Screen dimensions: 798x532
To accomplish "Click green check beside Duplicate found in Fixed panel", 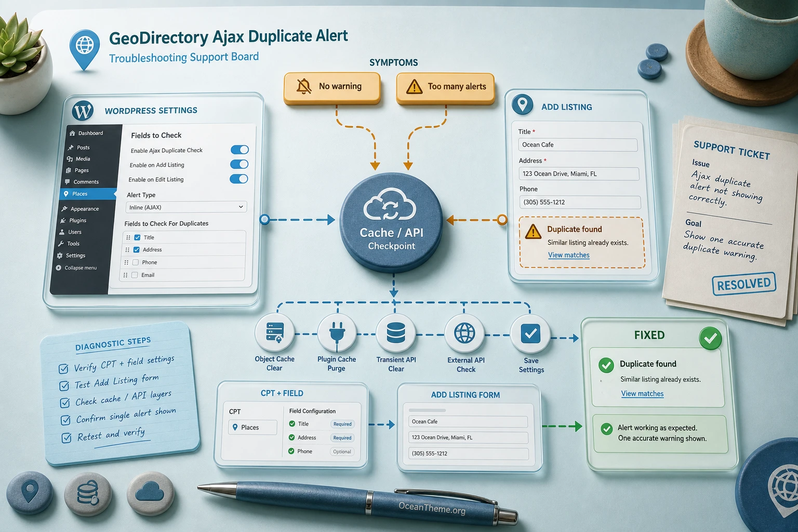I will click(606, 365).
